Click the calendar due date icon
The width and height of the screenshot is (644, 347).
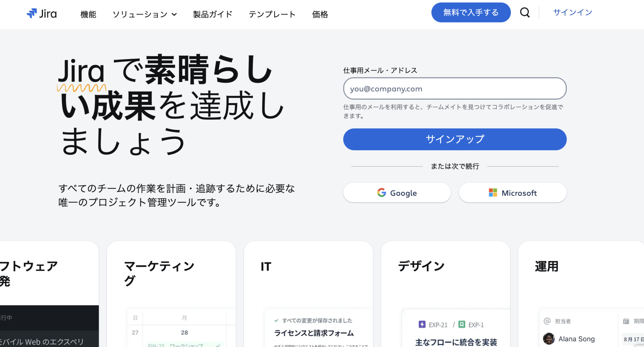[x=626, y=321]
